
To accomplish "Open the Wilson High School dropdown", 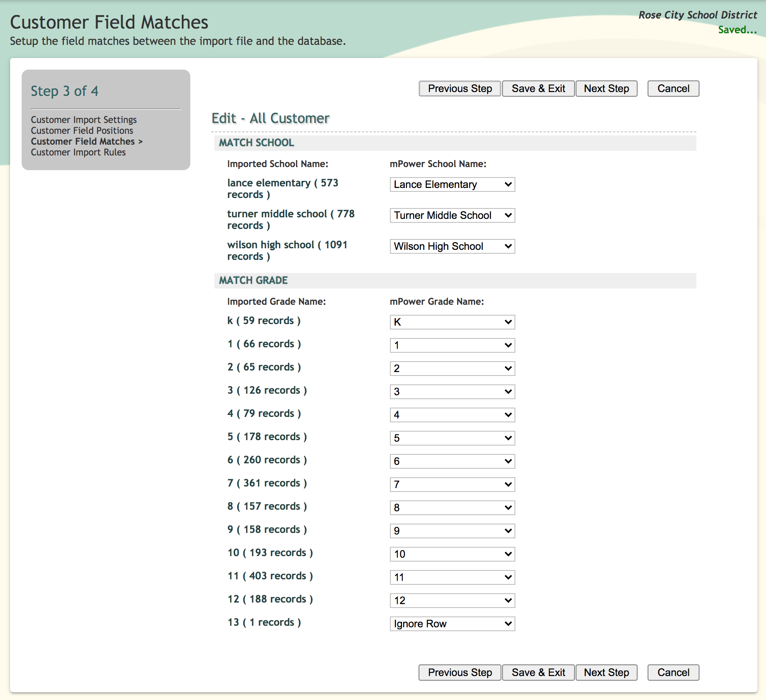I will click(x=452, y=246).
